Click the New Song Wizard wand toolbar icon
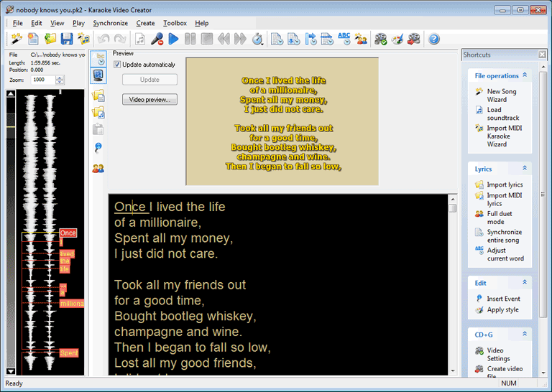This screenshot has height=392, width=552. pos(16,39)
